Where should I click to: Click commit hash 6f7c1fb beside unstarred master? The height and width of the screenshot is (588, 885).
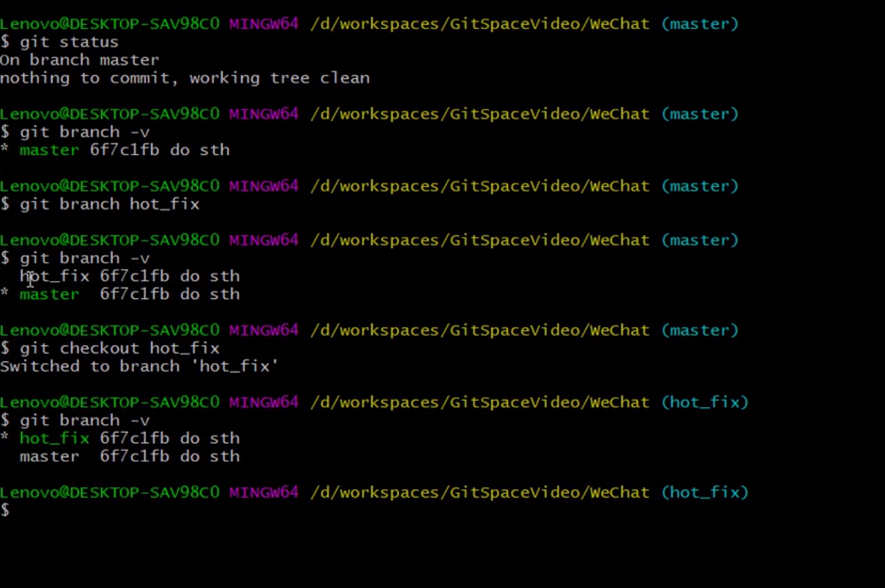tap(134, 456)
